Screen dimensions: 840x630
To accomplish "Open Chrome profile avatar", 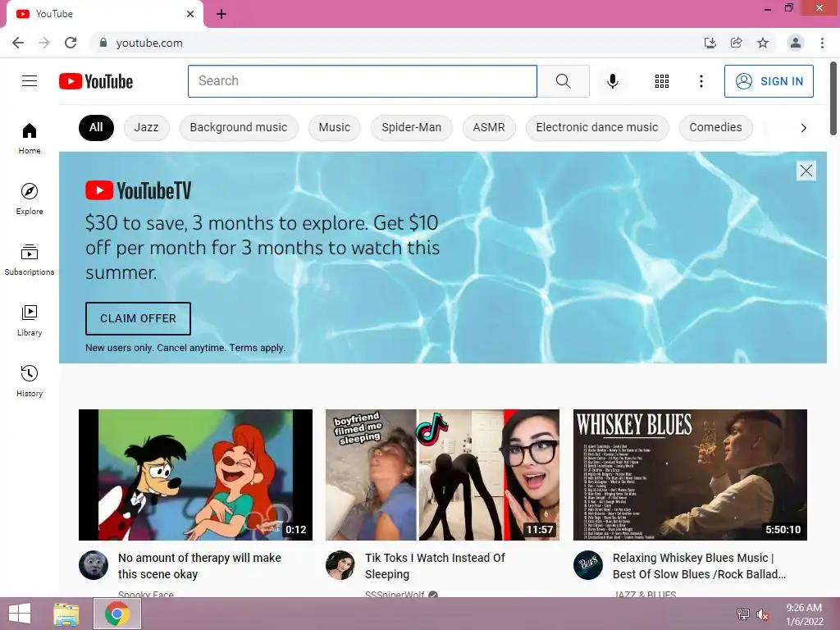I will pos(796,43).
